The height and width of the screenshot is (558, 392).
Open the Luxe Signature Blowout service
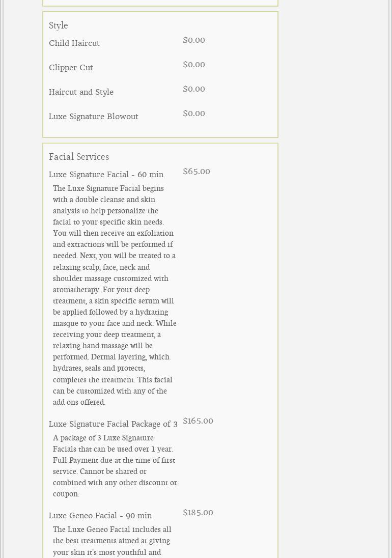[x=93, y=117]
